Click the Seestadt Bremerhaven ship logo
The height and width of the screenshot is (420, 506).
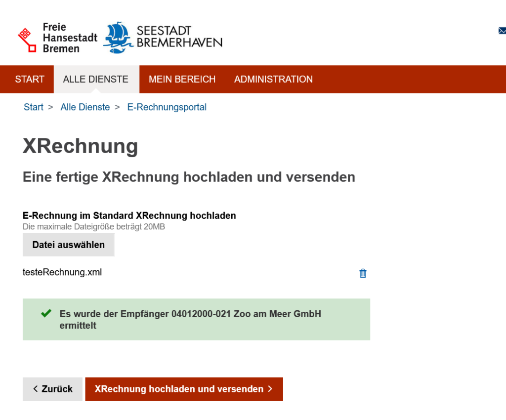pyautogui.click(x=118, y=38)
